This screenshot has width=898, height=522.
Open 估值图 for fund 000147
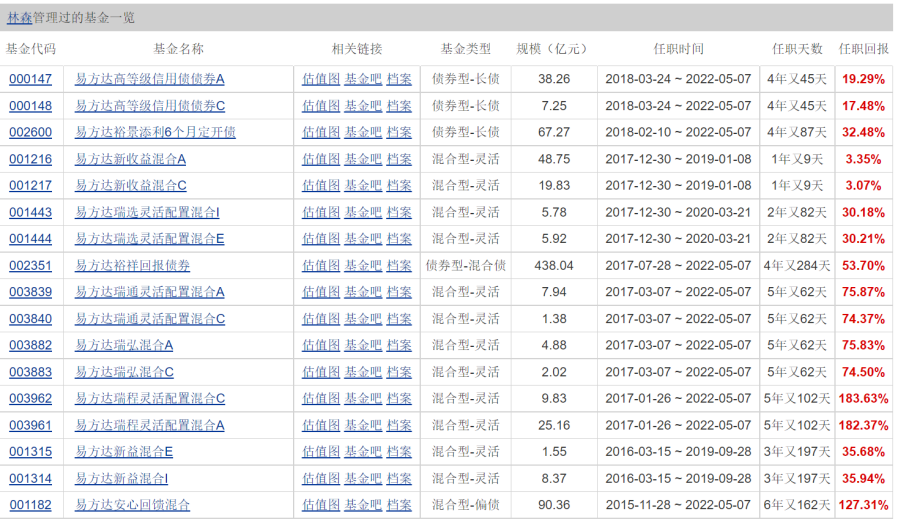pyautogui.click(x=321, y=79)
